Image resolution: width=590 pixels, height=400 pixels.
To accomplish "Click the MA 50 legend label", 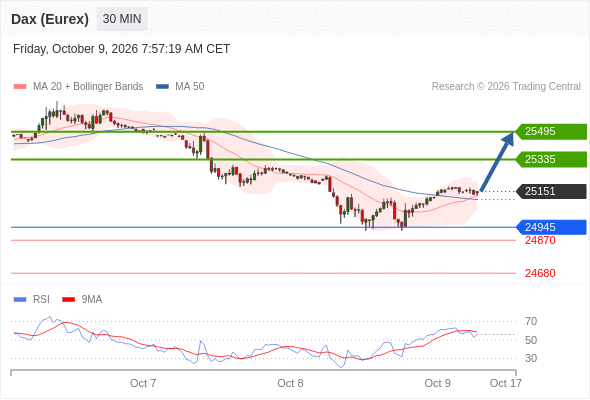I will pyautogui.click(x=190, y=87).
